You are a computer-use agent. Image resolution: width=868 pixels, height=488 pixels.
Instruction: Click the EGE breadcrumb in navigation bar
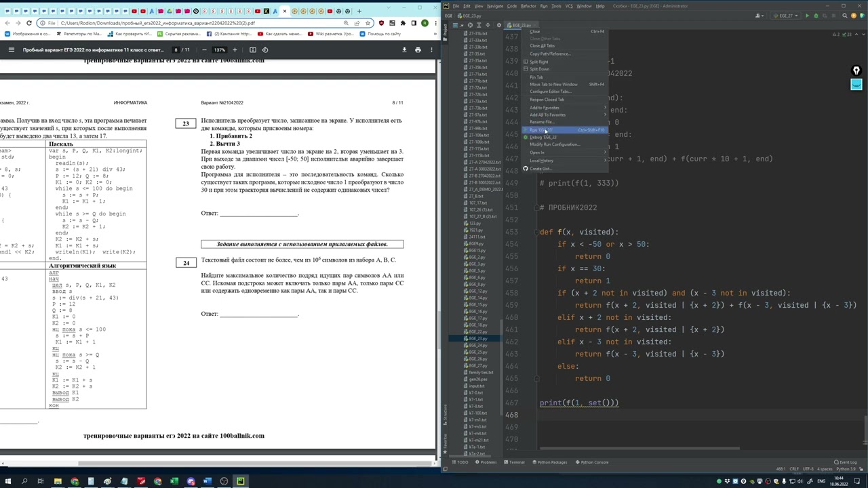pos(448,16)
